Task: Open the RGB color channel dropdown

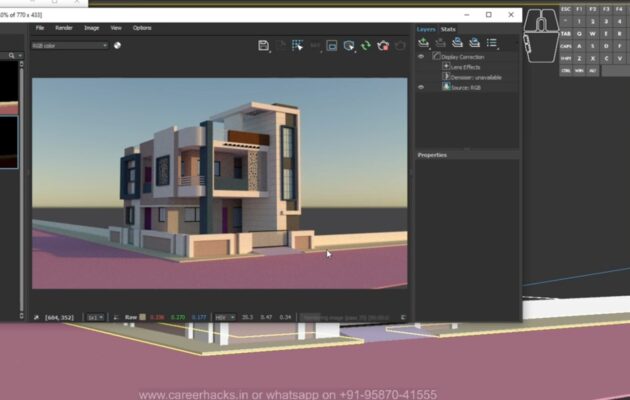Action: (70, 45)
